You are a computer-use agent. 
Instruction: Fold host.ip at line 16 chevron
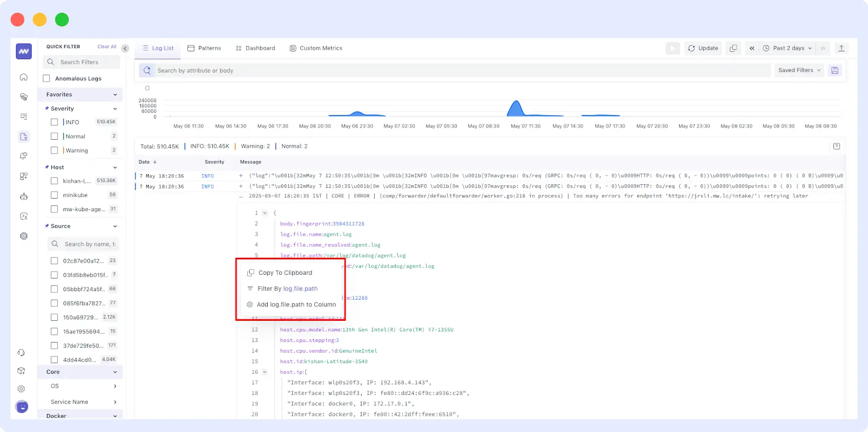[265, 372]
